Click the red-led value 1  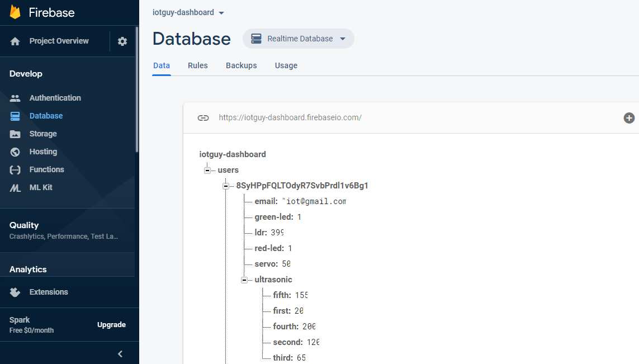pyautogui.click(x=290, y=249)
